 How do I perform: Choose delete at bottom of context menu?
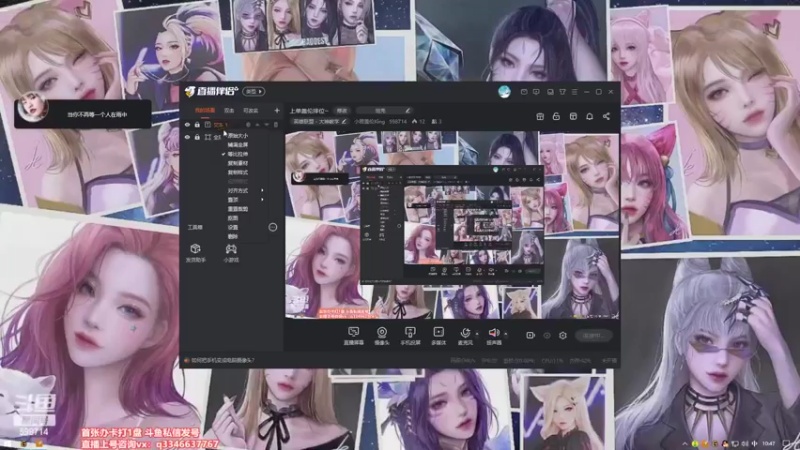[x=233, y=236]
